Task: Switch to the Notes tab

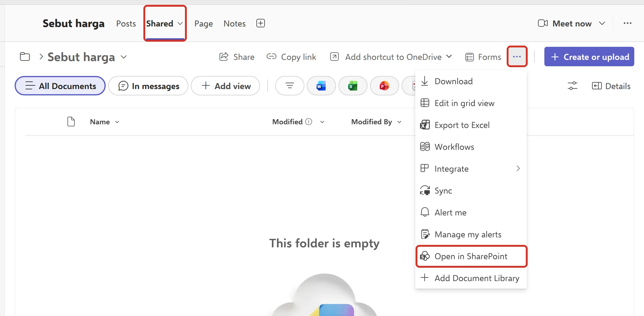Action: point(235,23)
